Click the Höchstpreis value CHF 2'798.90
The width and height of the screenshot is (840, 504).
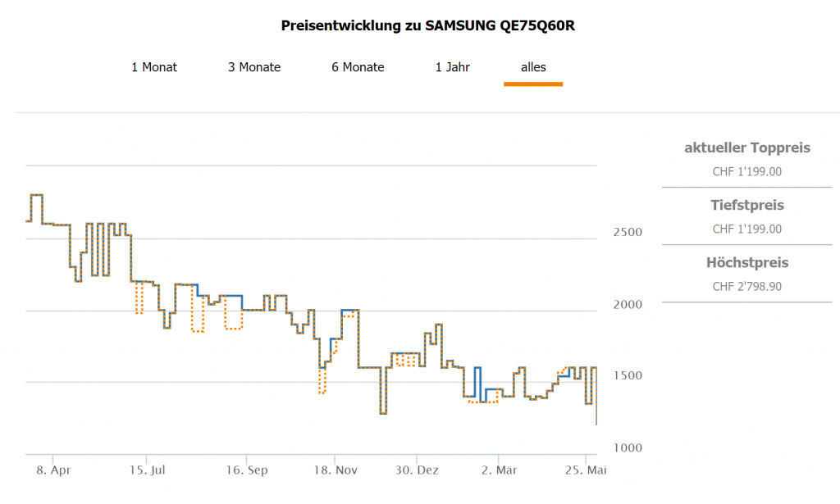(x=747, y=287)
